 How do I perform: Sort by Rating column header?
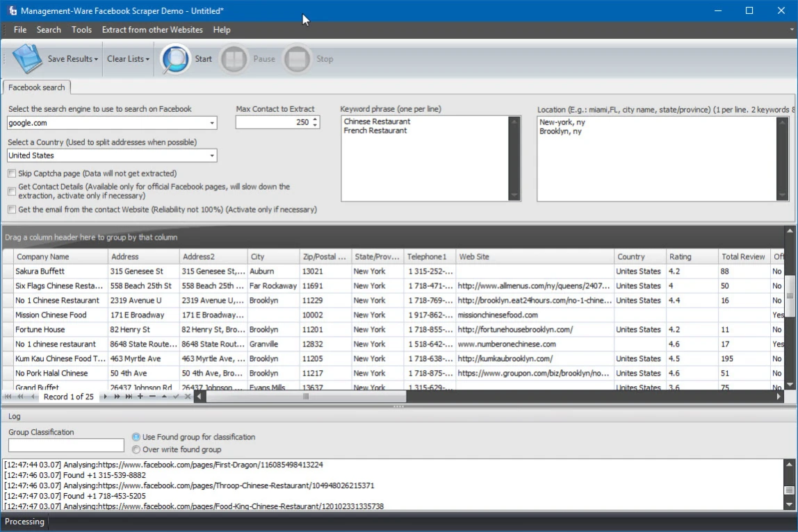692,257
